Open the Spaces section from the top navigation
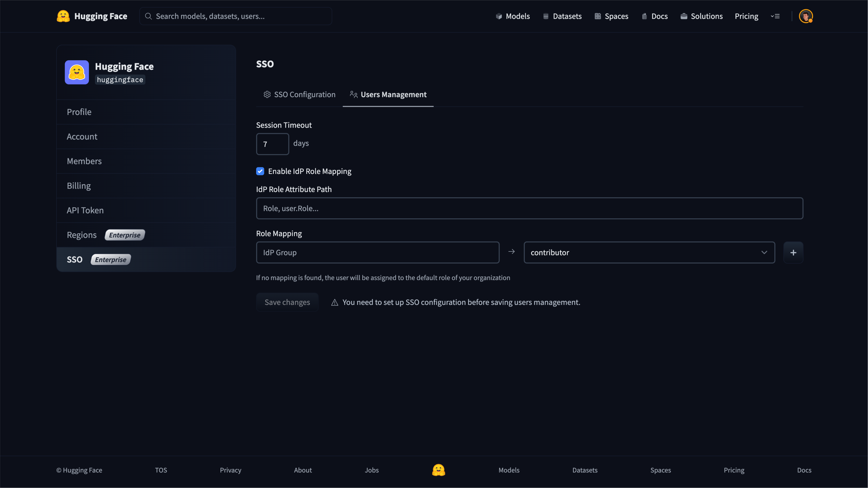868x488 pixels. tap(611, 16)
